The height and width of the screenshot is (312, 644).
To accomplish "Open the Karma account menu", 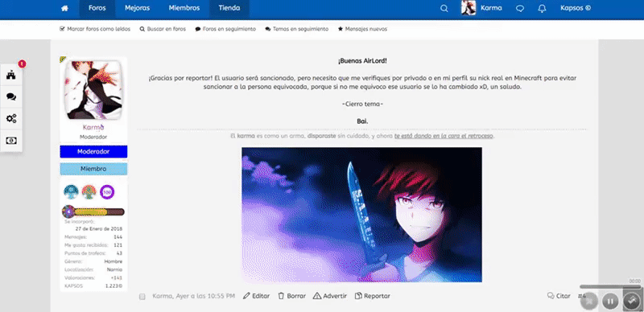I will (481, 8).
